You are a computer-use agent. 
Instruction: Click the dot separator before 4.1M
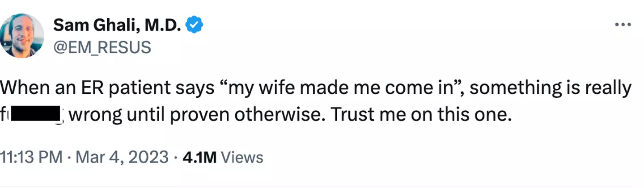tap(176, 157)
